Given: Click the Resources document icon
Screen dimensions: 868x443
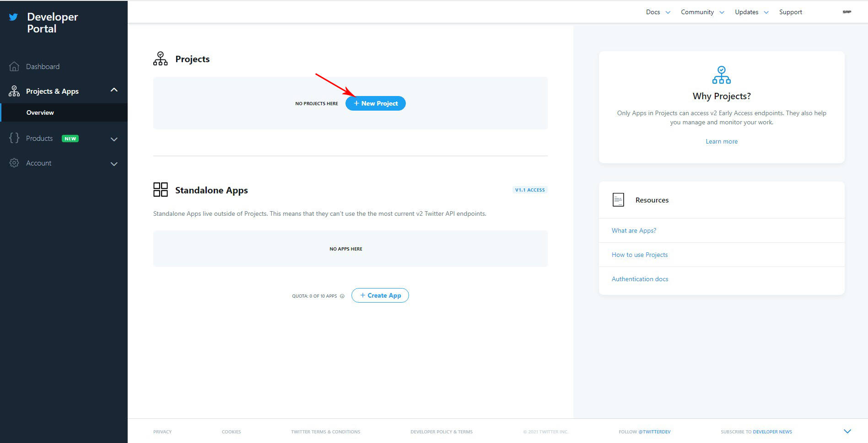Looking at the screenshot, I should [618, 200].
